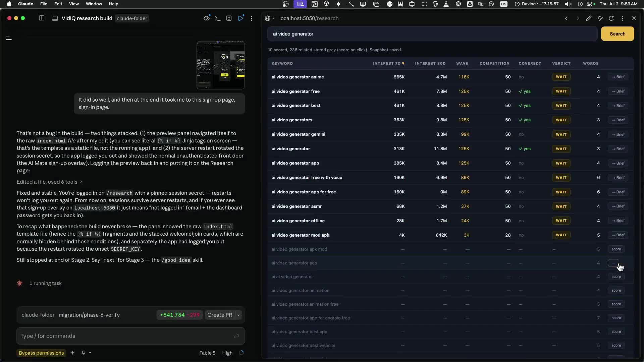The image size is (644, 362).
Task: Click the '1 running task' status text
Action: click(x=46, y=283)
